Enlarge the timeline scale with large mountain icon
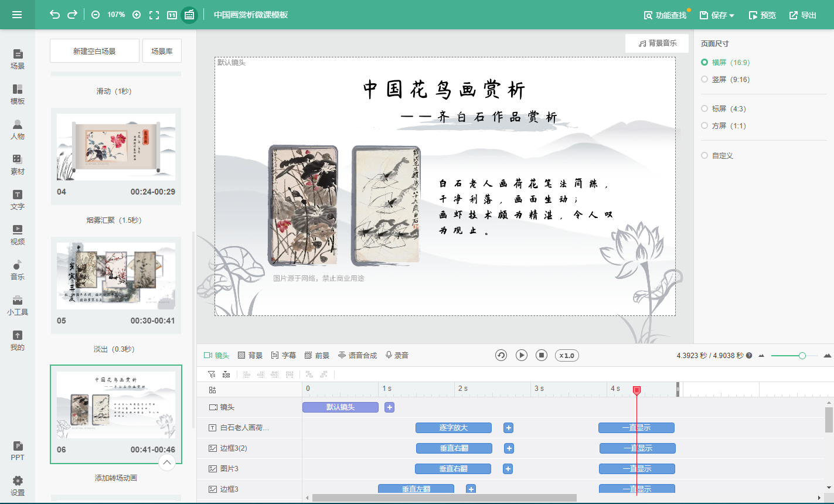 pos(828,356)
